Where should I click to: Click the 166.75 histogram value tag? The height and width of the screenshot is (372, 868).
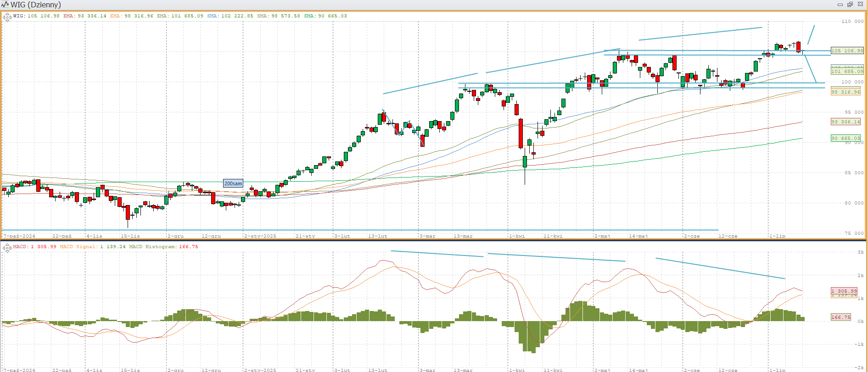point(841,317)
